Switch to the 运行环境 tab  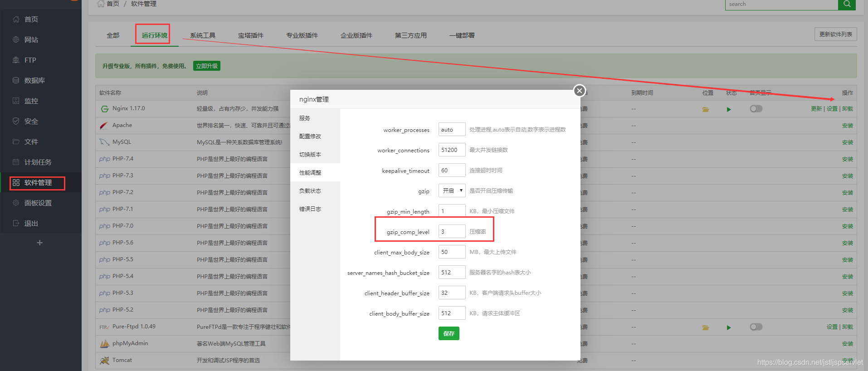(155, 35)
